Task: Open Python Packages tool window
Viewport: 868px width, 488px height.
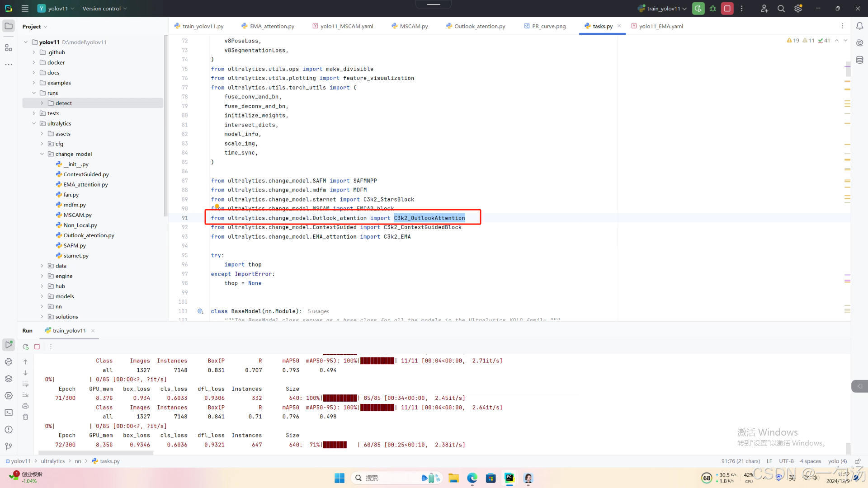Action: 9,379
